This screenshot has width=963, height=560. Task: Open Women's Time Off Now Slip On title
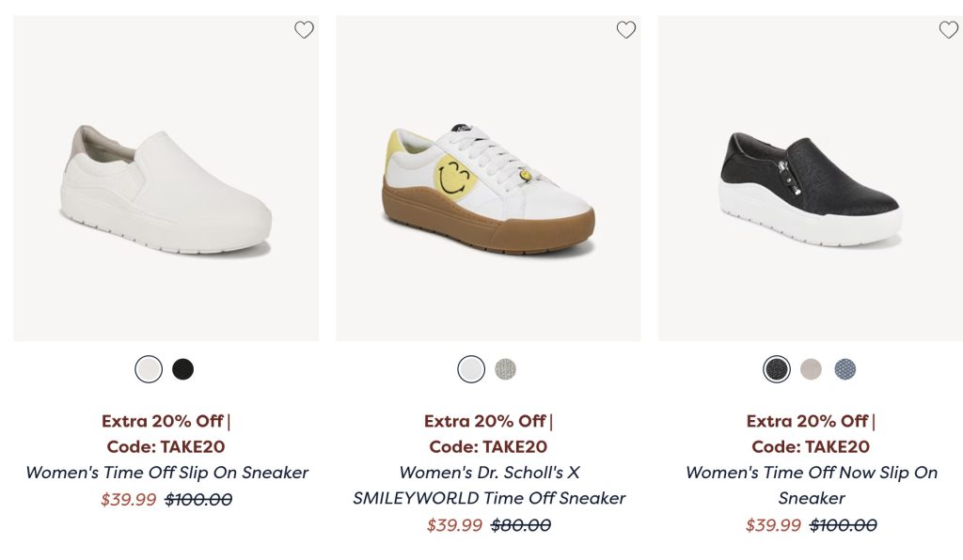[x=812, y=485]
